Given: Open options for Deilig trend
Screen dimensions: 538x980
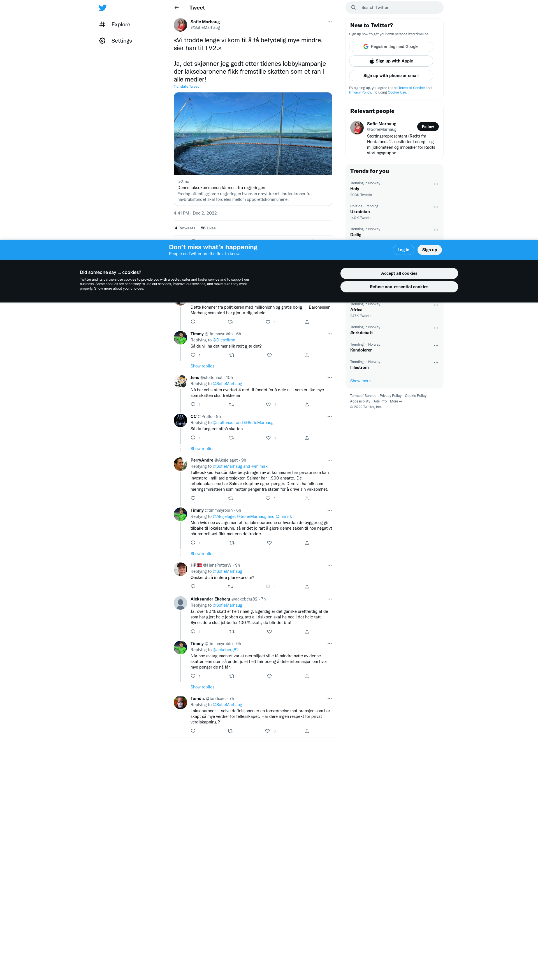Looking at the screenshot, I should tap(436, 230).
